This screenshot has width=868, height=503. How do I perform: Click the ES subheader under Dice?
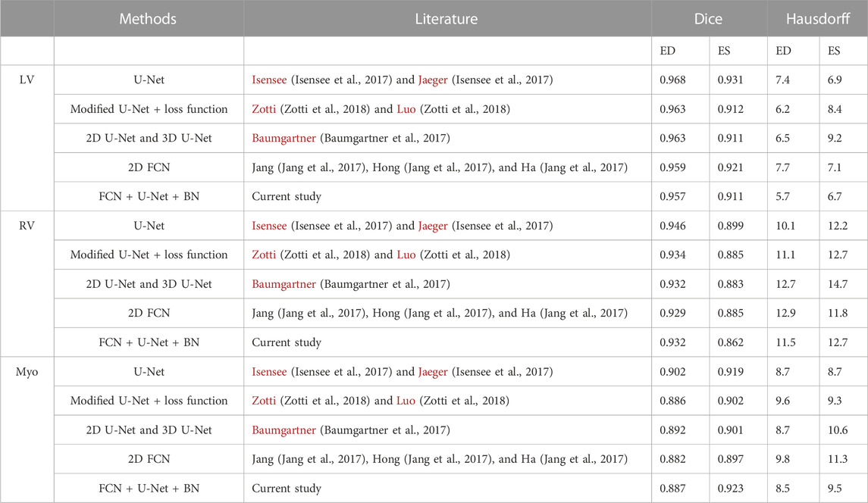click(x=724, y=51)
